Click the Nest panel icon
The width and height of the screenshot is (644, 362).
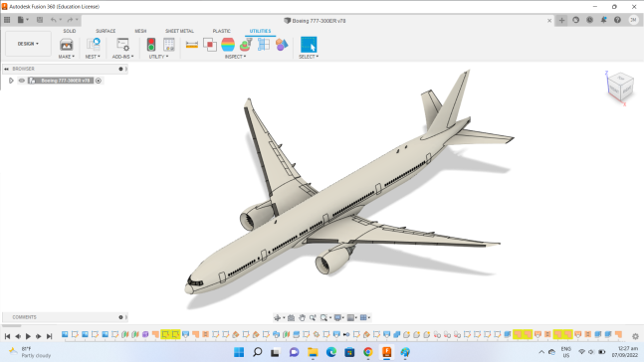pos(94,45)
